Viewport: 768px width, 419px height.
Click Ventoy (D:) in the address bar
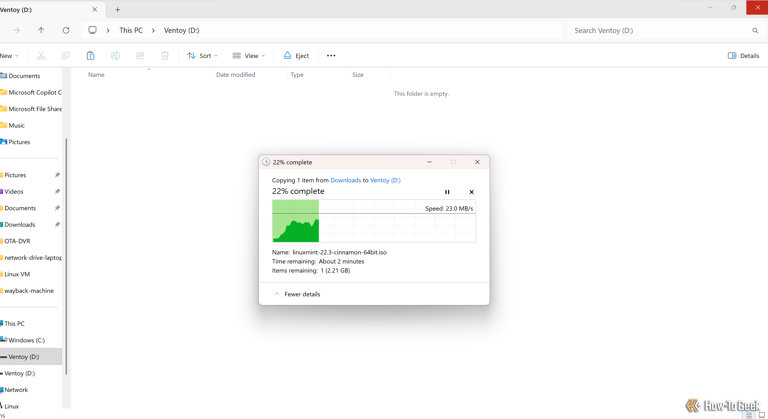point(181,30)
